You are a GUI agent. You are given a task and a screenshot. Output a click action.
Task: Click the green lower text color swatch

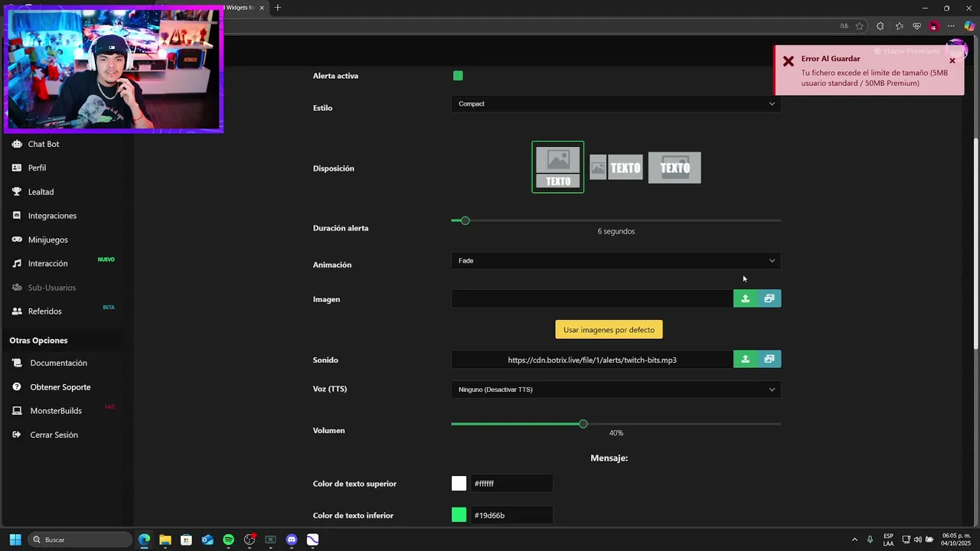tap(459, 515)
